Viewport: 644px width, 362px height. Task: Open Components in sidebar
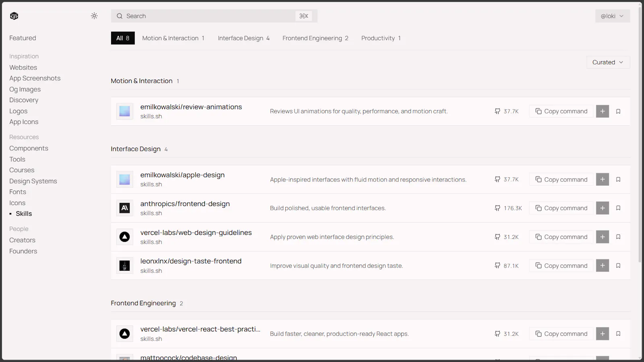[x=29, y=148]
